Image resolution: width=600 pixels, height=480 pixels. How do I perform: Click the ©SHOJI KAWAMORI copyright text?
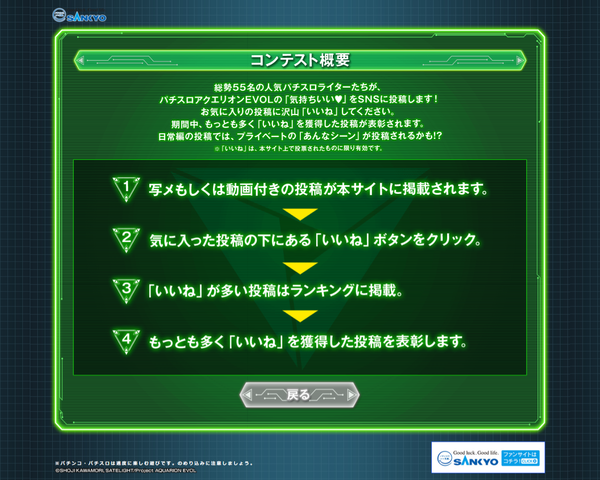coord(126,471)
